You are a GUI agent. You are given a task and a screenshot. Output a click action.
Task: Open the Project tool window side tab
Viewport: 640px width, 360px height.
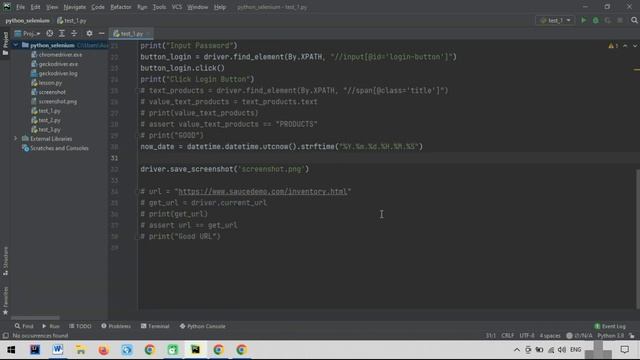point(5,43)
